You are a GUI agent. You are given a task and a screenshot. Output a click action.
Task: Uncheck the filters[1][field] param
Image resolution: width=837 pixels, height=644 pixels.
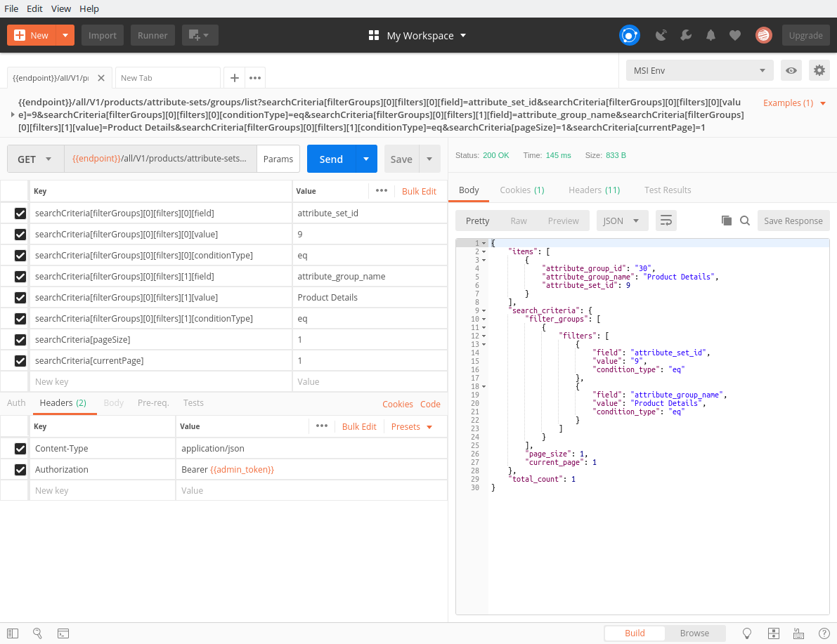pos(20,277)
